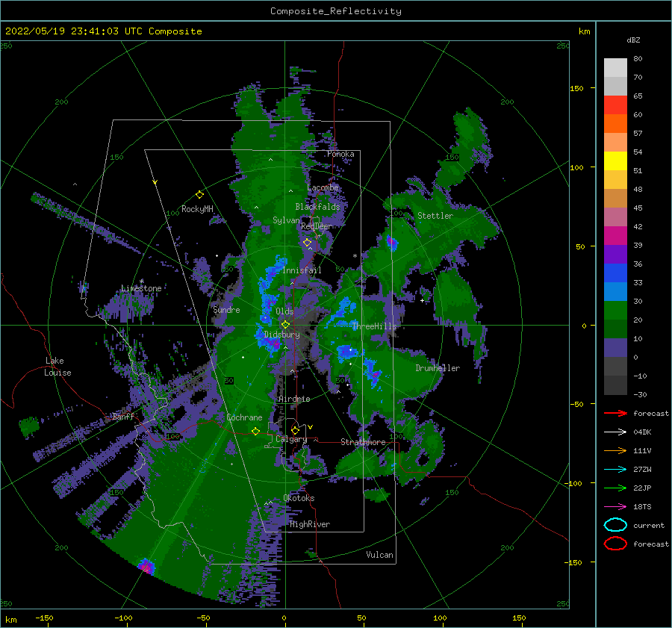
Task: Click the green 22JP arrow in legend
Action: (x=615, y=488)
